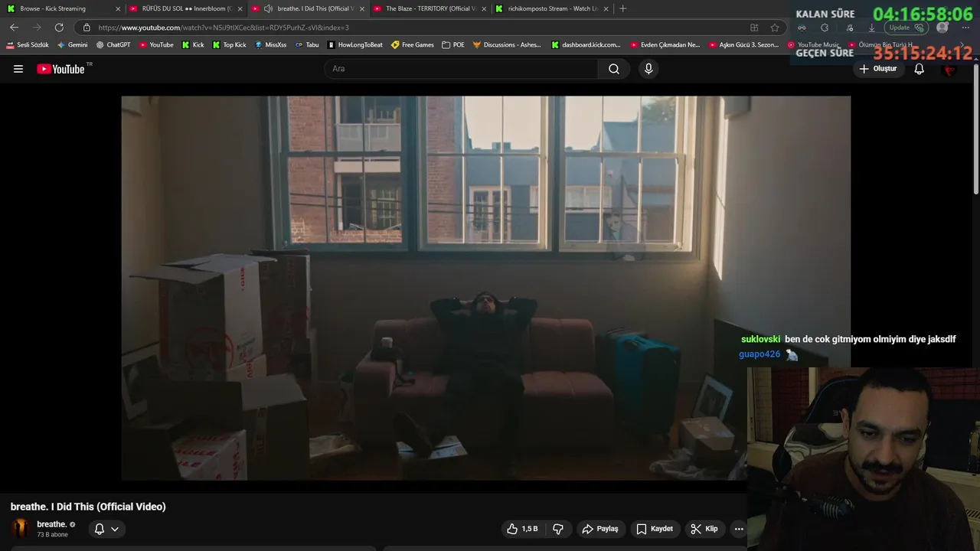Like the video (1,5 B)
Image resolution: width=980 pixels, height=551 pixels.
tap(522, 529)
